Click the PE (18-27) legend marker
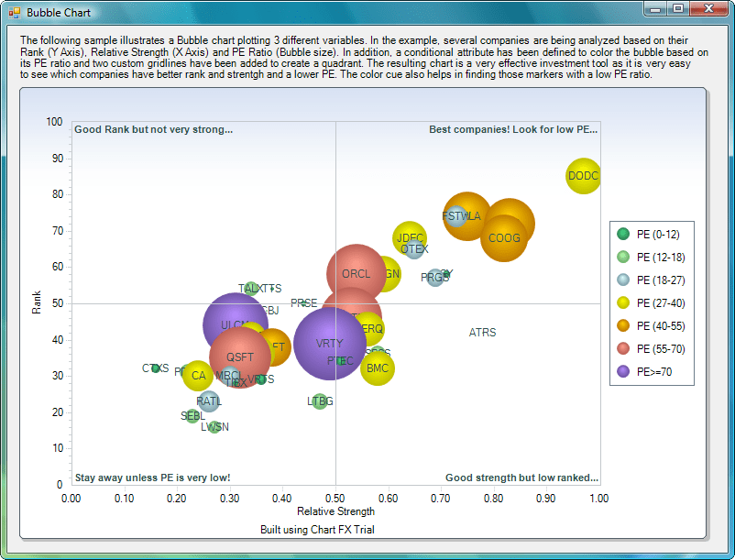The image size is (735, 560). click(624, 280)
